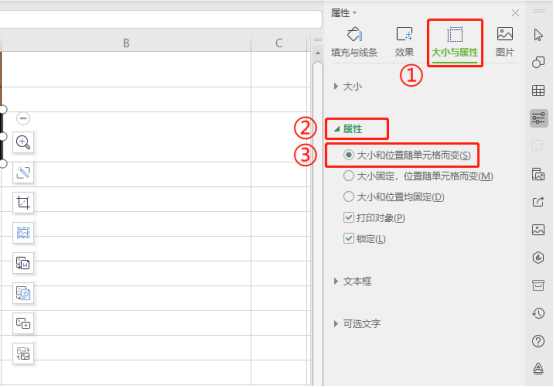Click the add picture icon in floating toolbar
This screenshot has width=554, height=387.
[x=23, y=323]
